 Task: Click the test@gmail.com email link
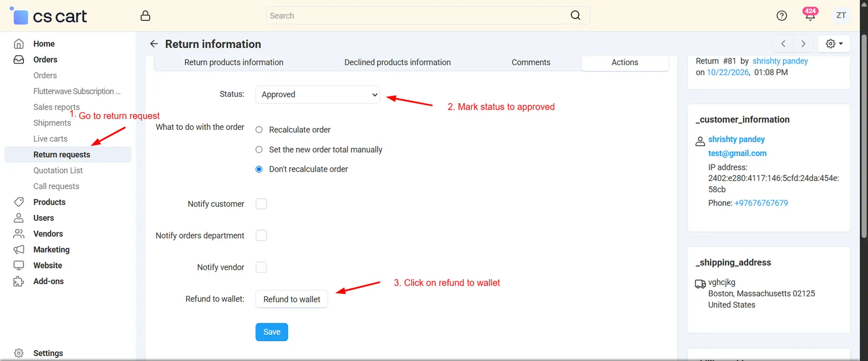(737, 154)
